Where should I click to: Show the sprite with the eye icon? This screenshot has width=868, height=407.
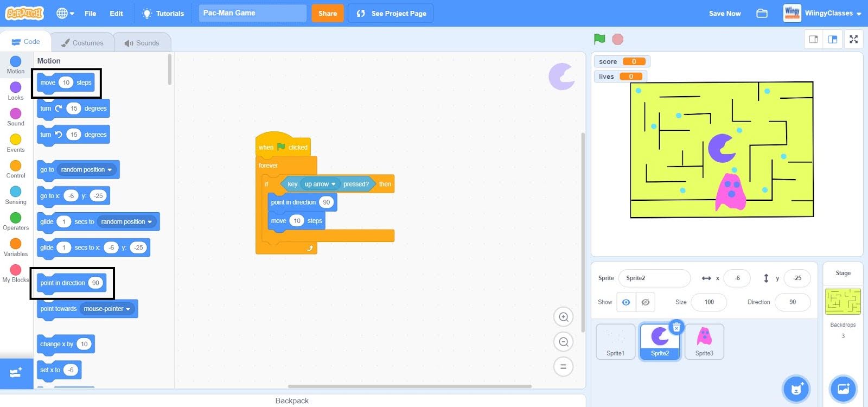point(626,302)
